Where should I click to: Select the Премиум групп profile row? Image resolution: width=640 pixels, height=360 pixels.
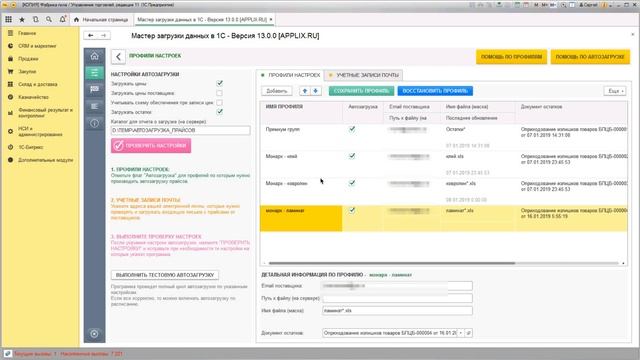444,137
